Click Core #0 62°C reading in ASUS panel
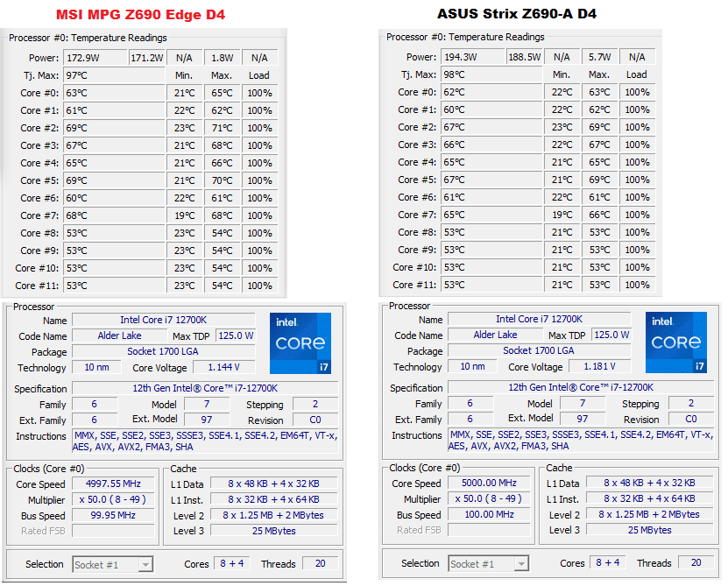This screenshot has height=586, width=728. 491,92
